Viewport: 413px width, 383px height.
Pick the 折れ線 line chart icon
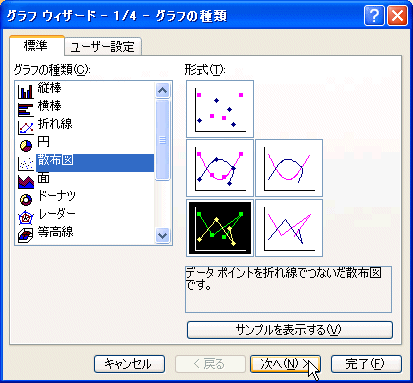click(26, 127)
